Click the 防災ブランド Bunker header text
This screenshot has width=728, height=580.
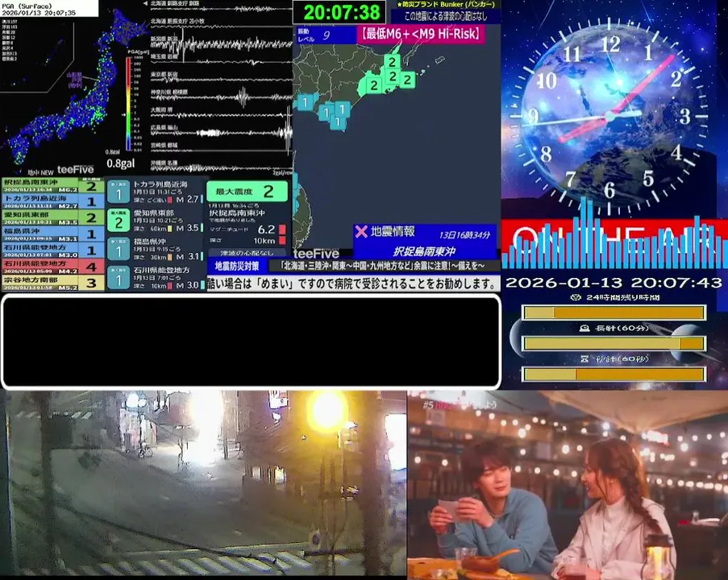[446, 5]
